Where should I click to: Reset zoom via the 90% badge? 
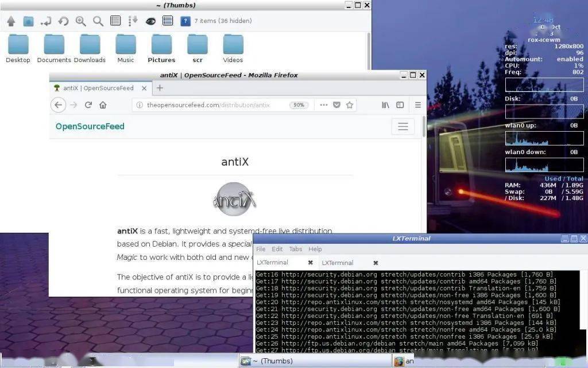pos(299,105)
